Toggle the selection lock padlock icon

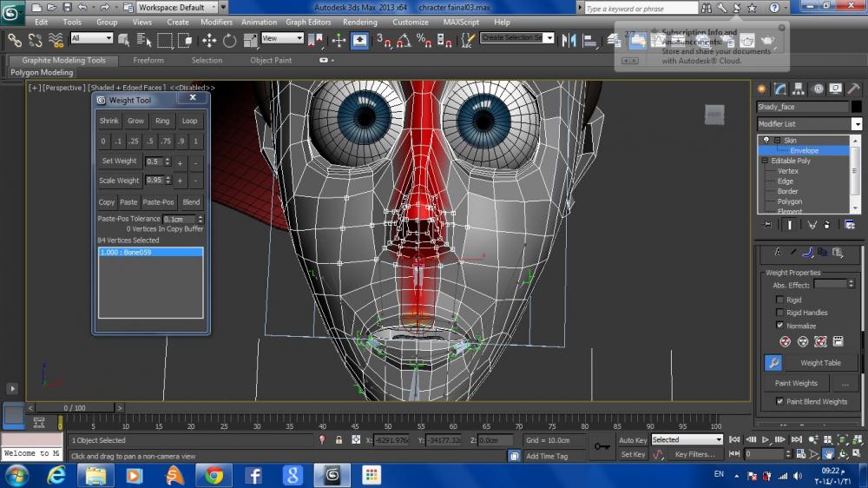pyautogui.click(x=339, y=440)
